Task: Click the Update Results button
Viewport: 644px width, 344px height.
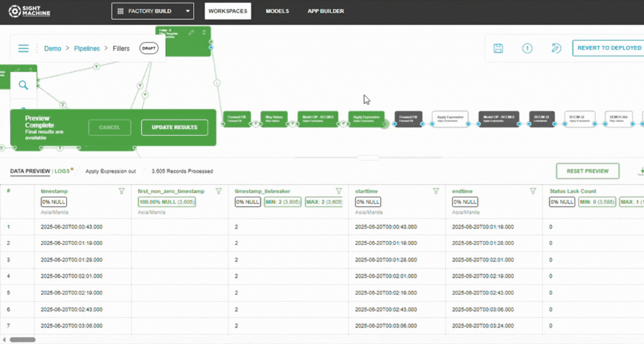Action: (x=175, y=127)
